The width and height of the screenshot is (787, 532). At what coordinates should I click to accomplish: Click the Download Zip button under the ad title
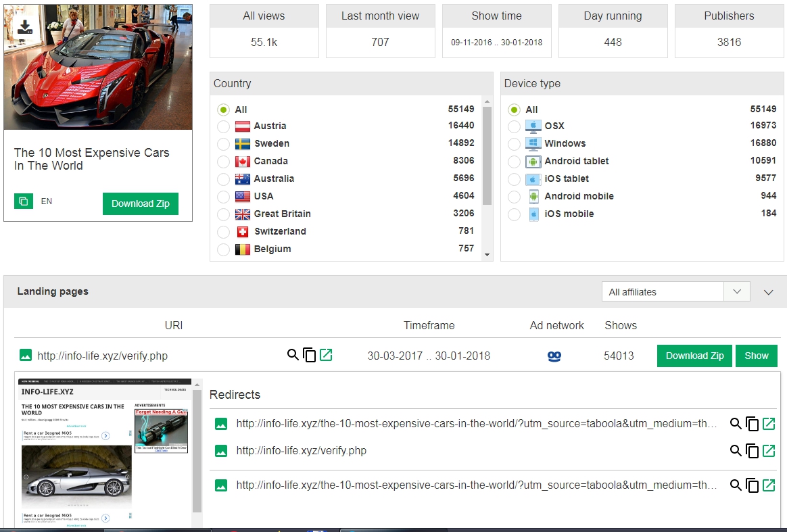click(141, 203)
